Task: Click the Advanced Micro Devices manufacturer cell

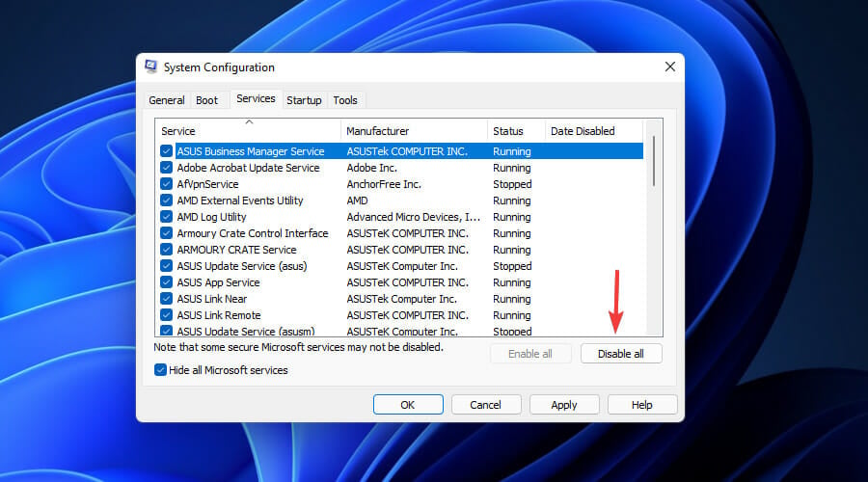Action: [x=414, y=217]
